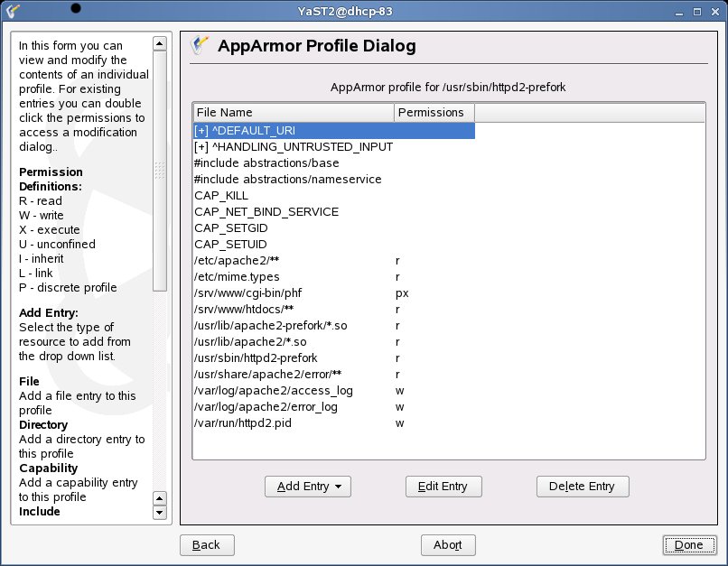Expand the ^DEFAULT_URI hat entry
Image resolution: width=728 pixels, height=566 pixels.
201,131
